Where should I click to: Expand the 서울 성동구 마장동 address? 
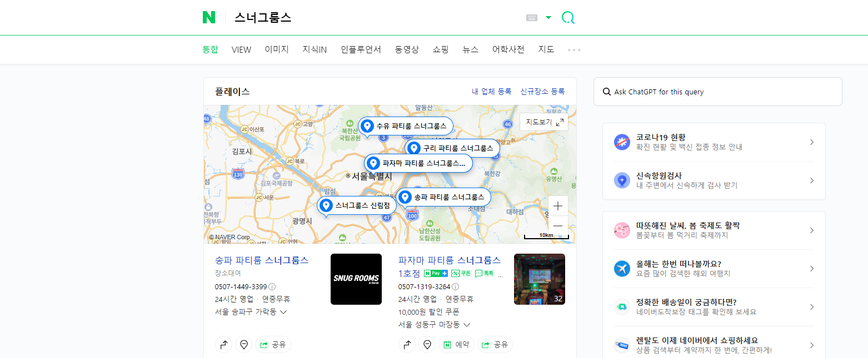pos(434,325)
